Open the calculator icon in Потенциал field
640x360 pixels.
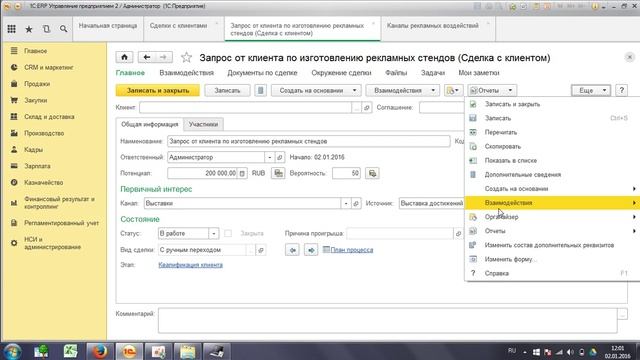242,173
